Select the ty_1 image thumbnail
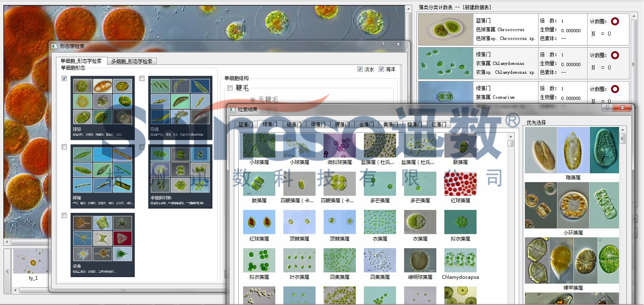 tap(31, 262)
